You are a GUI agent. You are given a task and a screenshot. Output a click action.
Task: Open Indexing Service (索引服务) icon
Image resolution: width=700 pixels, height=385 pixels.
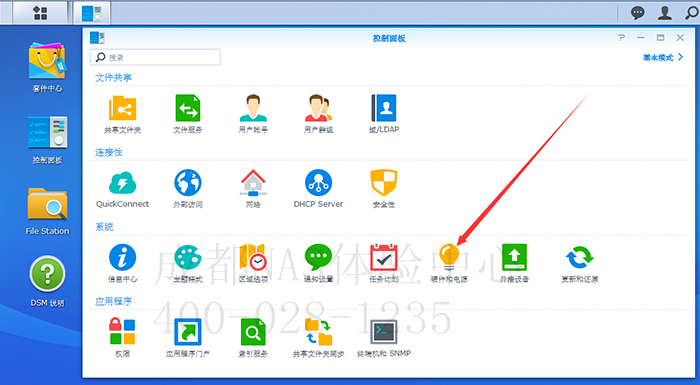(253, 332)
